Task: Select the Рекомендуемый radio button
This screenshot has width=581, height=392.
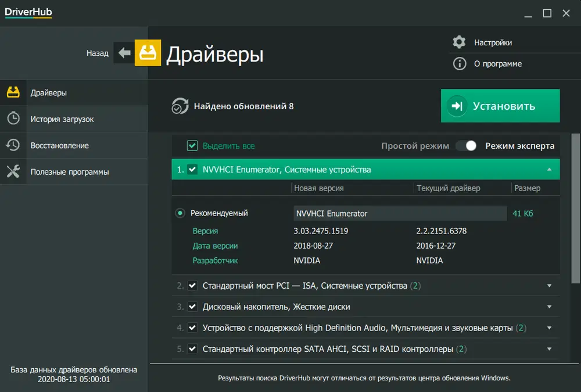Action: click(180, 213)
